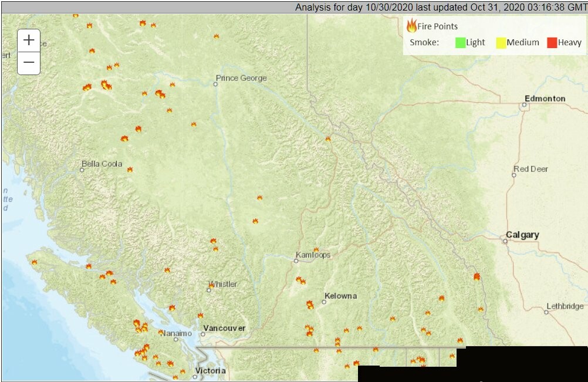Click the analysis date header text

click(440, 7)
